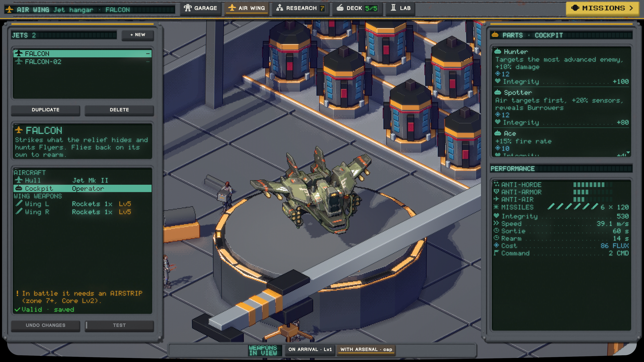The width and height of the screenshot is (644, 362).
Task: Click the jet icon in Air Wing breadcrumb
Action: click(x=10, y=10)
